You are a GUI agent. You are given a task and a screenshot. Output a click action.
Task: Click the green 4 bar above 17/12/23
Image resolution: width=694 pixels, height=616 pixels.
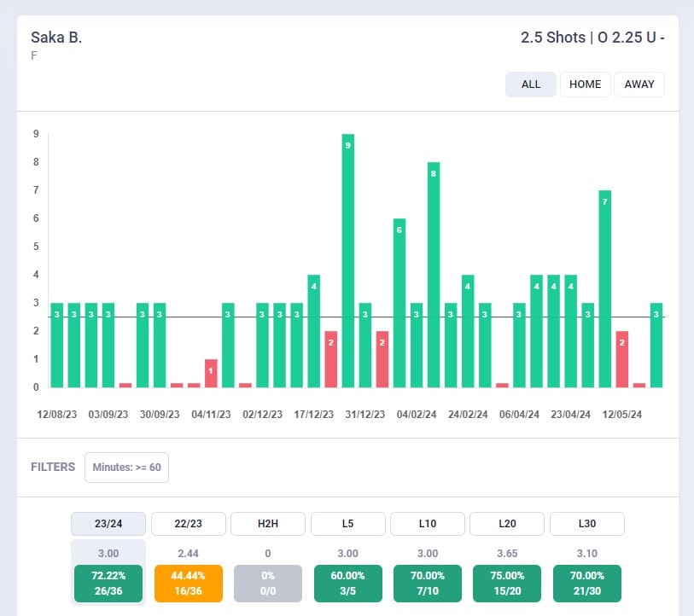(314, 331)
